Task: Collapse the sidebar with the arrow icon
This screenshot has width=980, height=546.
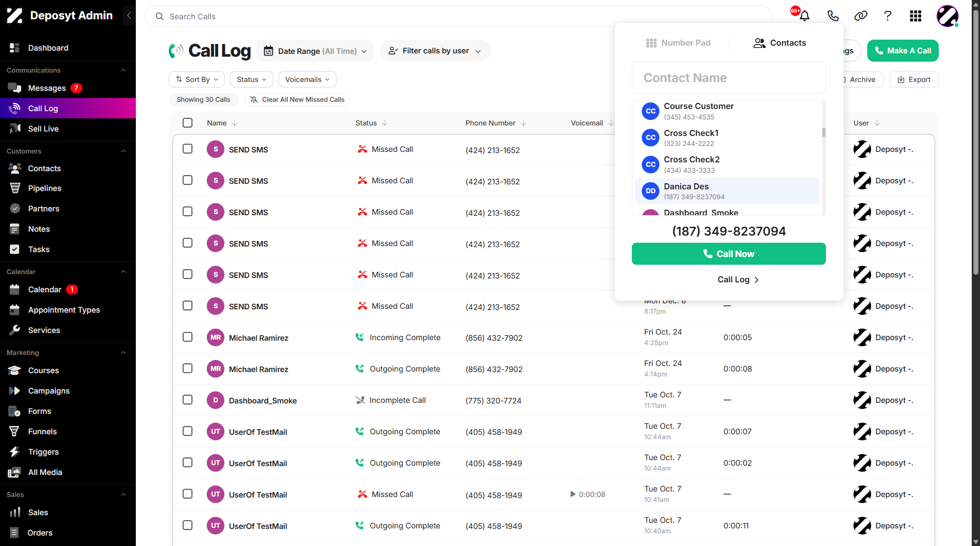Action: tap(129, 15)
